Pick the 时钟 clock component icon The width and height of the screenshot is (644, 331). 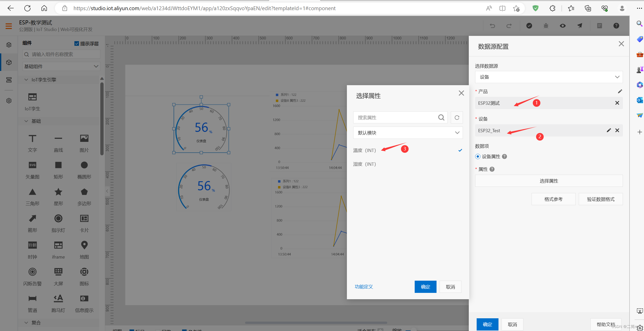click(32, 245)
